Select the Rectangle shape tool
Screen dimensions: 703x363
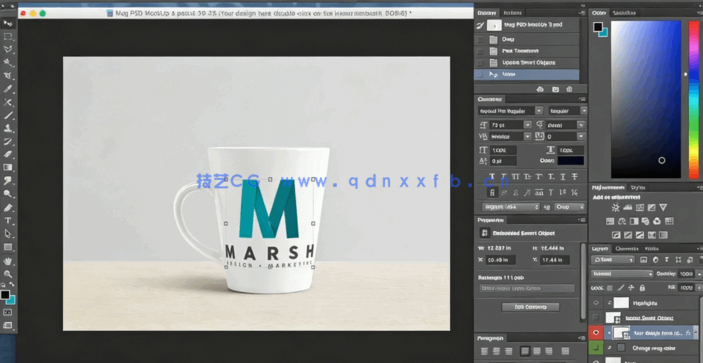pyautogui.click(x=8, y=247)
